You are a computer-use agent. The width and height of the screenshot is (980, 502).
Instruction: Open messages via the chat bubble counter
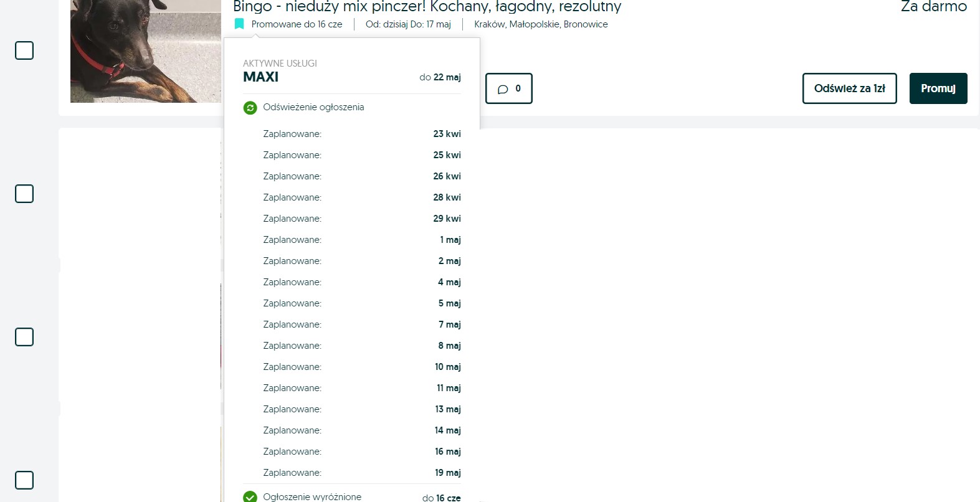tap(509, 88)
